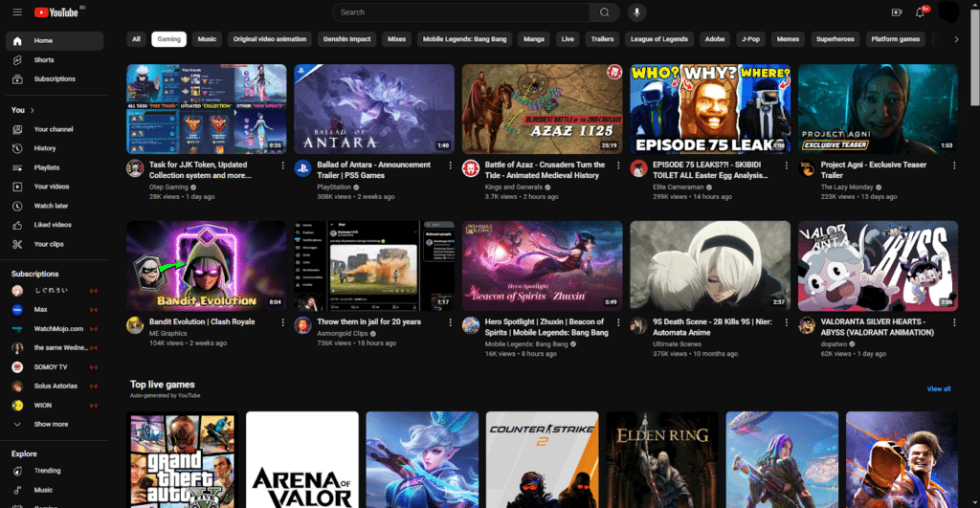
Task: Open the notifications bell
Action: (x=920, y=11)
